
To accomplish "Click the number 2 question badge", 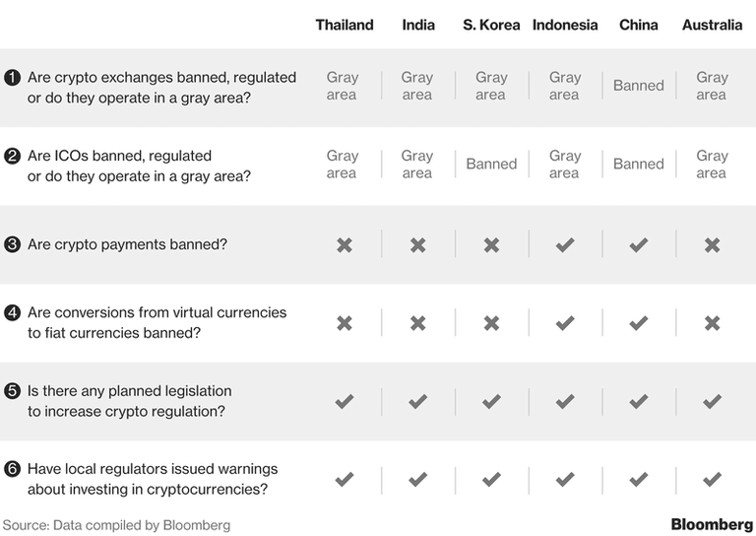I will pyautogui.click(x=12, y=156).
